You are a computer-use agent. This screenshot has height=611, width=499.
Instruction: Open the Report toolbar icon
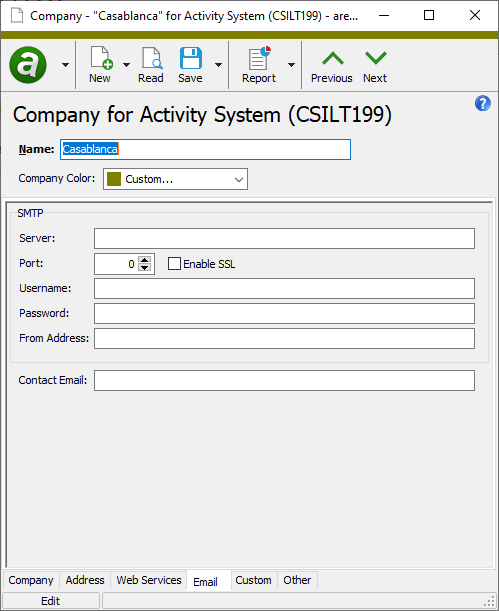pyautogui.click(x=259, y=58)
